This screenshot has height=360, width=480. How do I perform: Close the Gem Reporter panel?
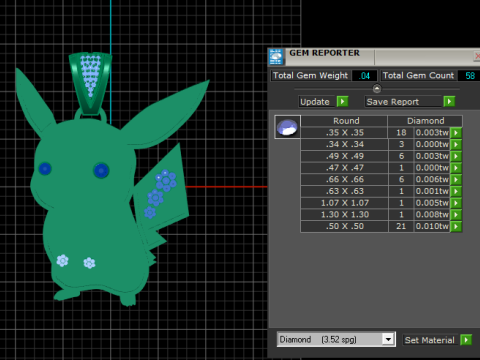pyautogui.click(x=477, y=56)
